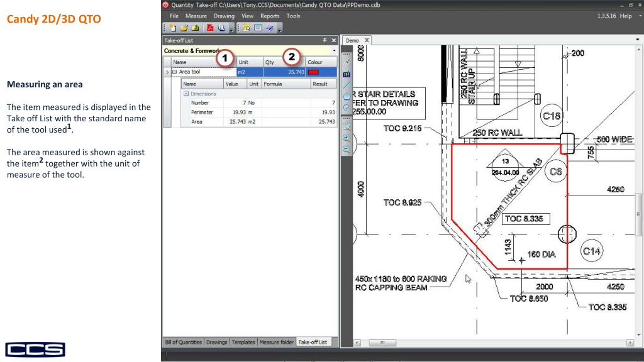Click the zoom in magnifier tool
The width and height of the screenshot is (644, 362).
[x=347, y=138]
